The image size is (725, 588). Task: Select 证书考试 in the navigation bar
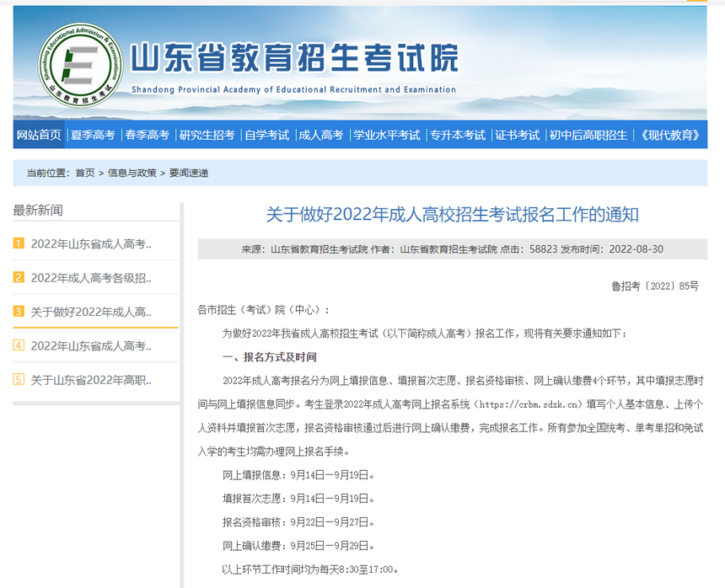pyautogui.click(x=518, y=135)
